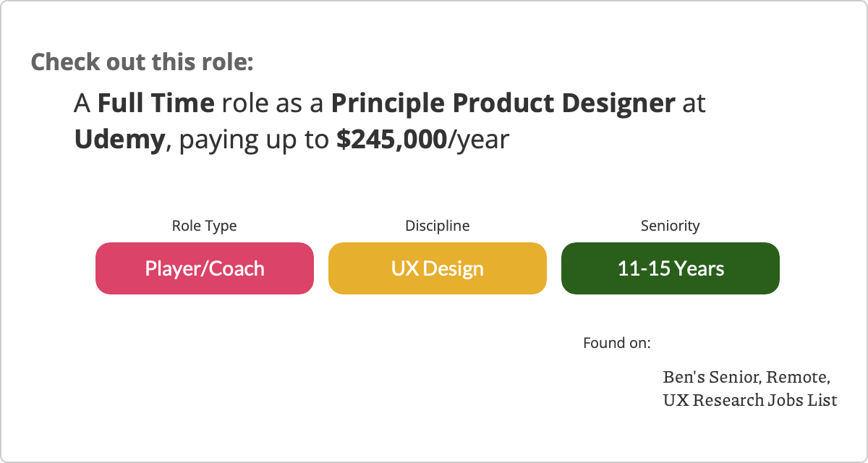Click the leading "A" before "Full Time"

pos(82,104)
